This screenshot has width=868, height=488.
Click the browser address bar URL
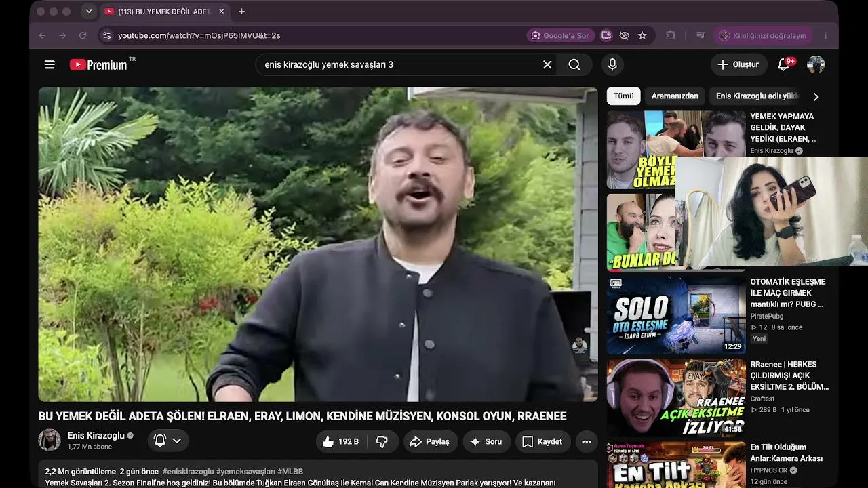[199, 35]
